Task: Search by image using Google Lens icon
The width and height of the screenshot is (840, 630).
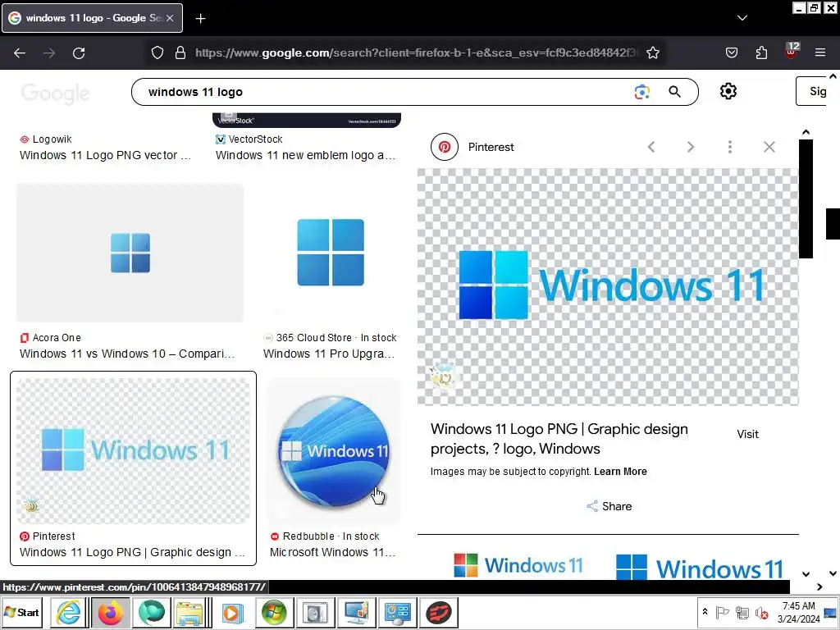Action: coord(641,92)
